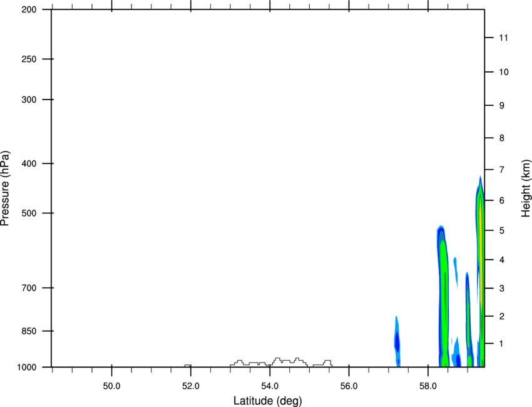Viewport: 532px width, 407px height.
Task: Click the 300 pressure tick label
Action: point(29,100)
